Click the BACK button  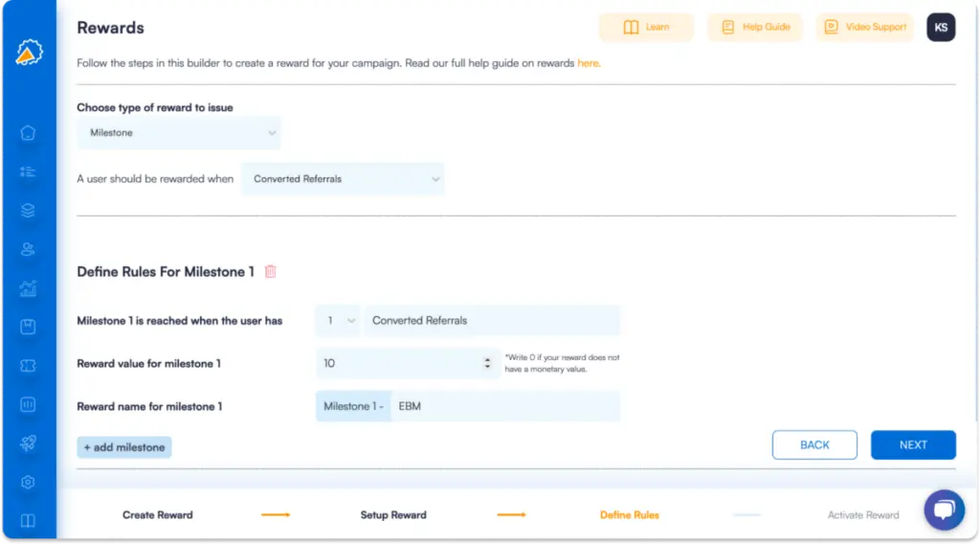(814, 445)
